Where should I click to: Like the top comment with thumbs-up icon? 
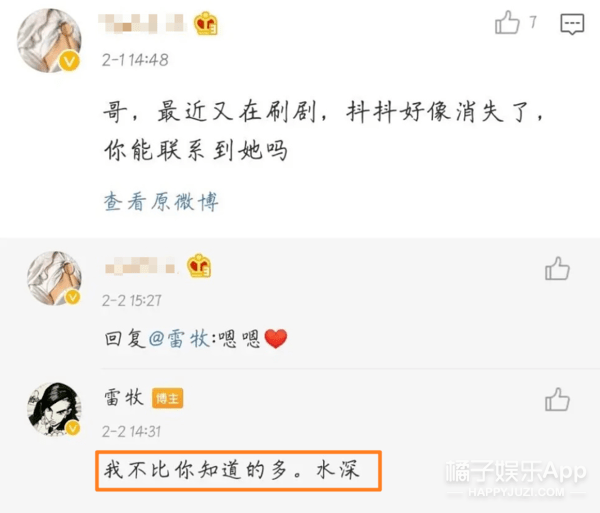[507, 22]
